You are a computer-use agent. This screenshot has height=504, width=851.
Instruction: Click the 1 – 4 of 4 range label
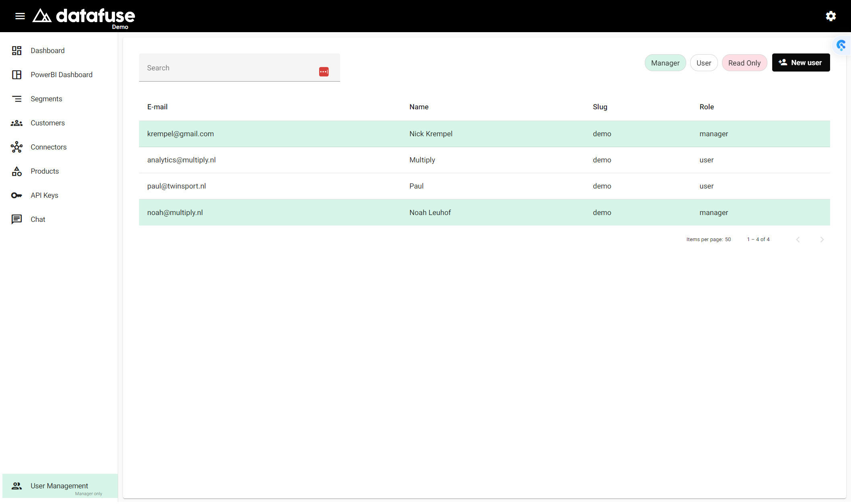(x=758, y=240)
